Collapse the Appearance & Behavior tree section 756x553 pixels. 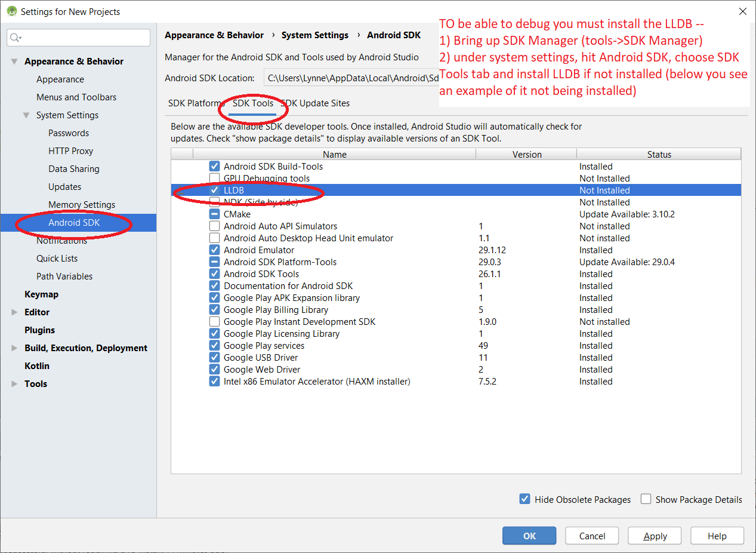tap(14, 62)
